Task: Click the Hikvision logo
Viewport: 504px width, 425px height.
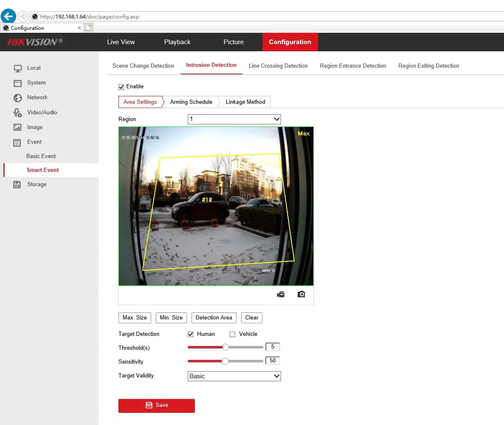Action: coord(35,42)
